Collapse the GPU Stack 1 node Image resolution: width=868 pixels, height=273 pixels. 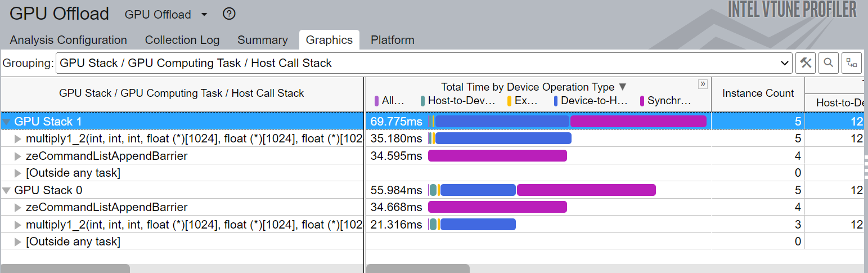point(7,122)
